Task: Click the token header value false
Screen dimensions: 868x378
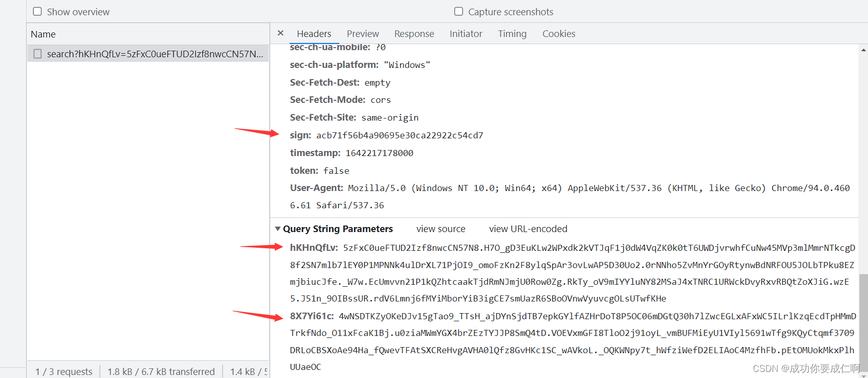Action: 336,171
